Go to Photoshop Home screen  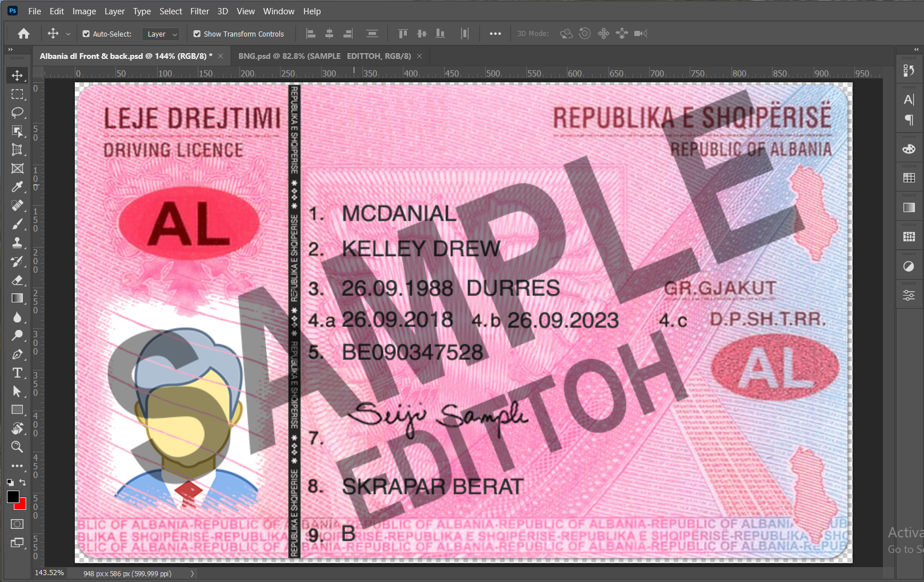pos(23,34)
